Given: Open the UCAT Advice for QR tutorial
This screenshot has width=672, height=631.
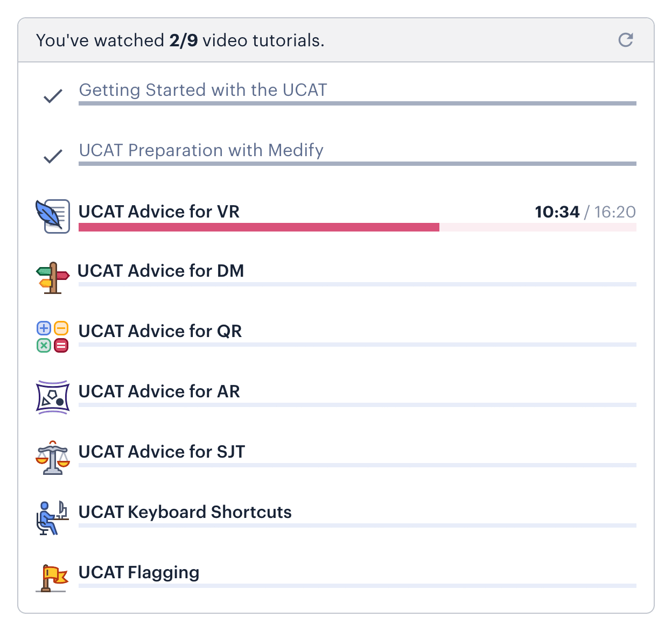Looking at the screenshot, I should pyautogui.click(x=160, y=331).
